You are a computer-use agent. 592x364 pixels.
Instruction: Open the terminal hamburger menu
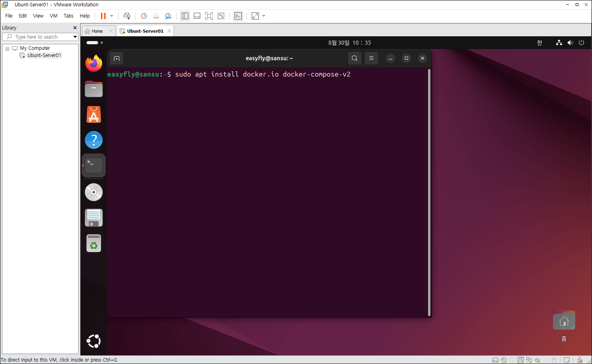[371, 58]
